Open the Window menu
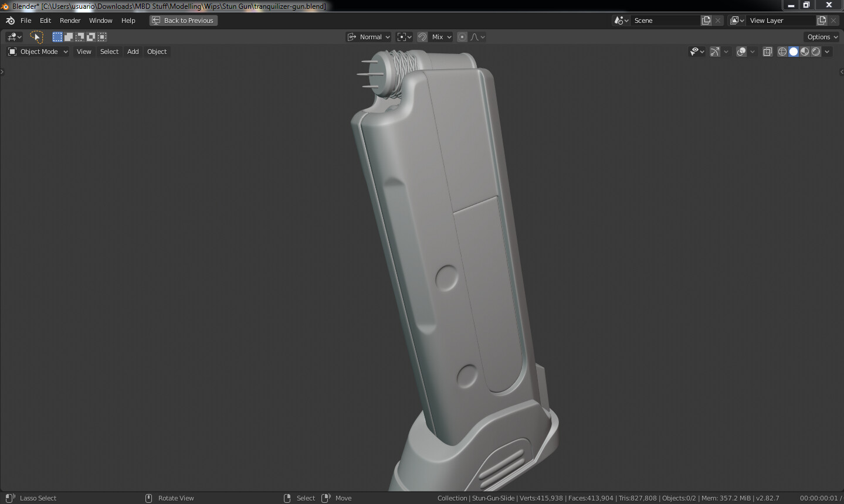This screenshot has width=844, height=504. click(100, 21)
